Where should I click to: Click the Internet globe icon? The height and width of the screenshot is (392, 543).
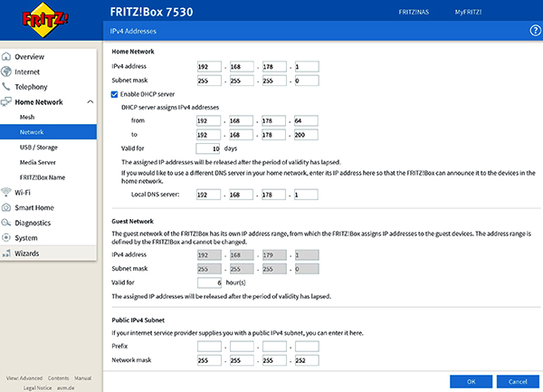click(6, 72)
